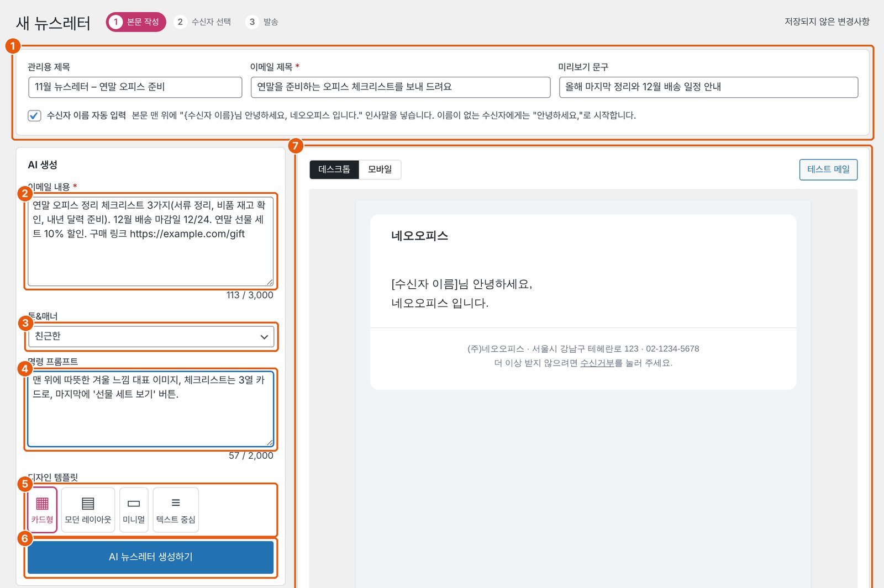The height and width of the screenshot is (588, 884).
Task: Go to step 3 발송
Action: click(263, 22)
